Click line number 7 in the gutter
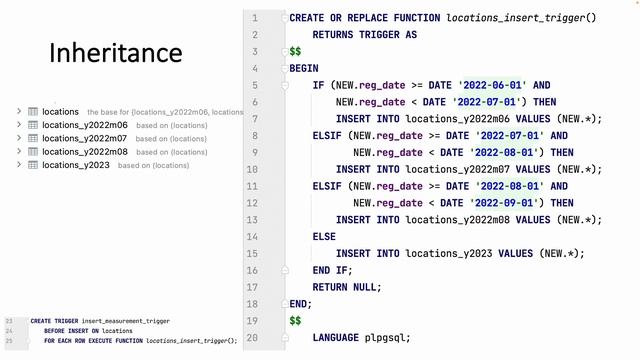This screenshot has height=360, width=640. click(255, 119)
